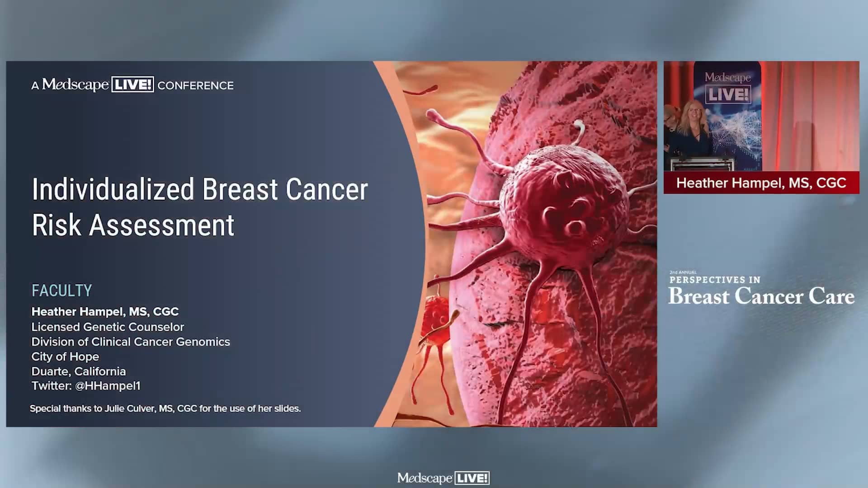Click the Medscape LIVE! logo at screen bottom
The width and height of the screenshot is (868, 488).
click(x=443, y=478)
